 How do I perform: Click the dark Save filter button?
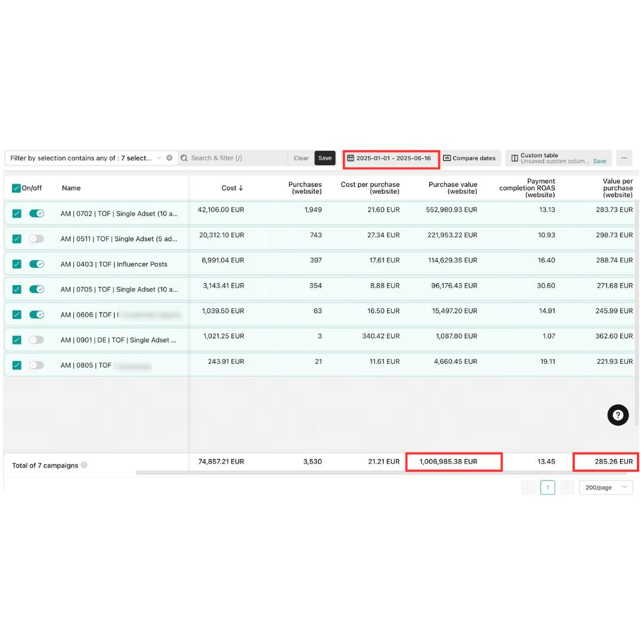click(325, 158)
